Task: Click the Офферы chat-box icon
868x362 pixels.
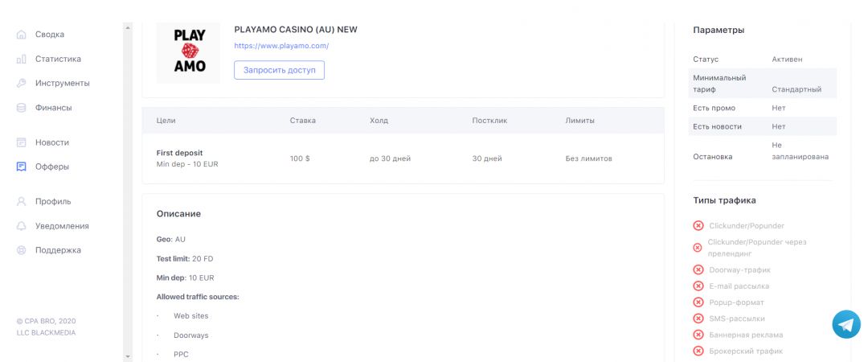Action: tap(22, 167)
